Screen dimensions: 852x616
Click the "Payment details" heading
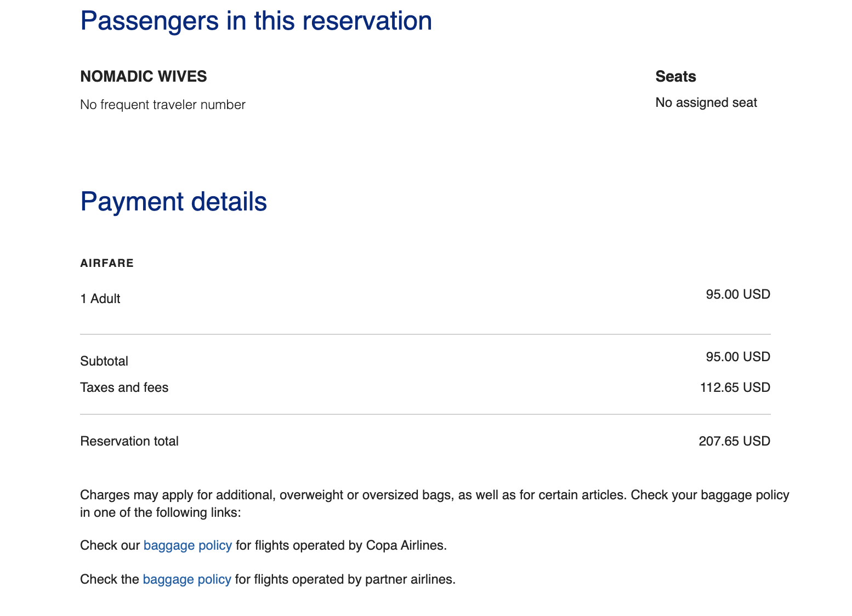tap(173, 201)
